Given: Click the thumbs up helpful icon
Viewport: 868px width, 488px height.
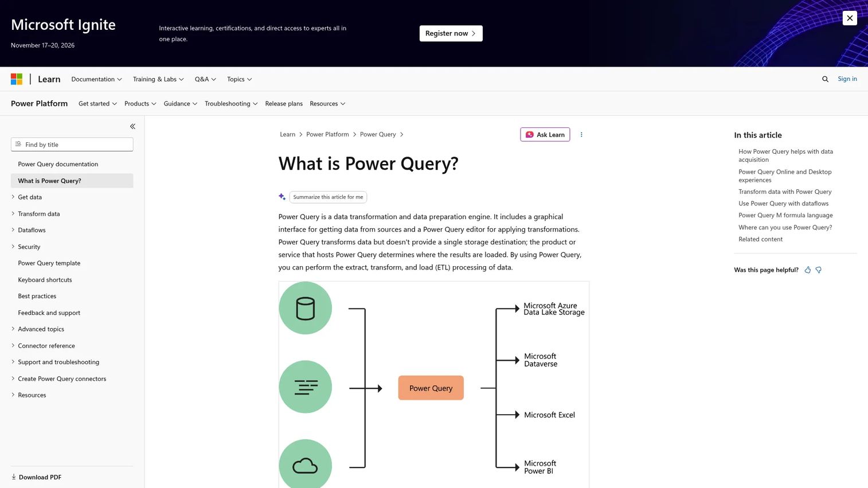Looking at the screenshot, I should 808,270.
